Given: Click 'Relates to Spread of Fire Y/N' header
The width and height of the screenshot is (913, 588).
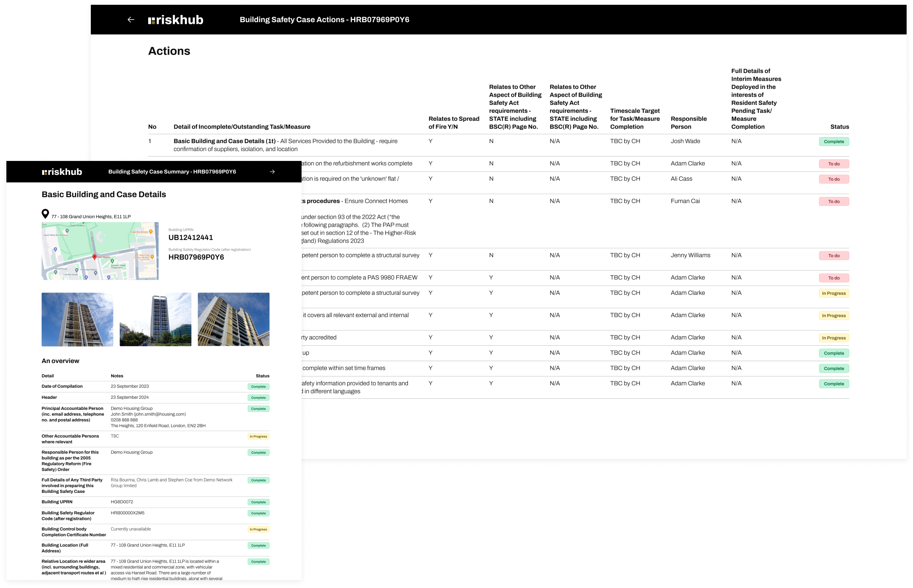Looking at the screenshot, I should pyautogui.click(x=454, y=123).
